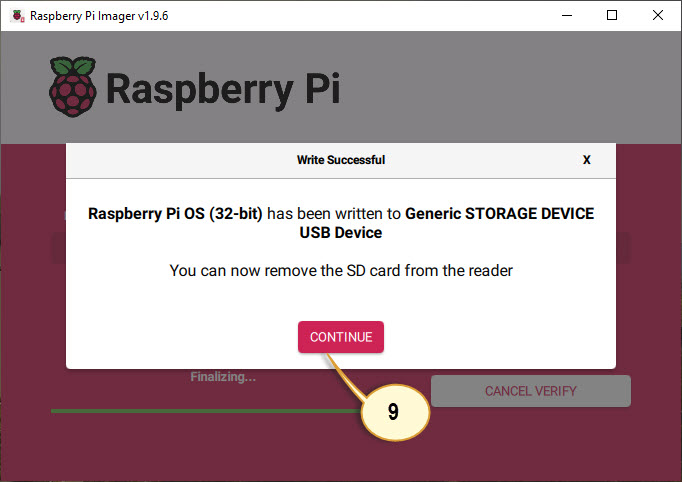This screenshot has width=682, height=482.
Task: Click the hidden button edge right of dialog
Action: tap(623, 249)
